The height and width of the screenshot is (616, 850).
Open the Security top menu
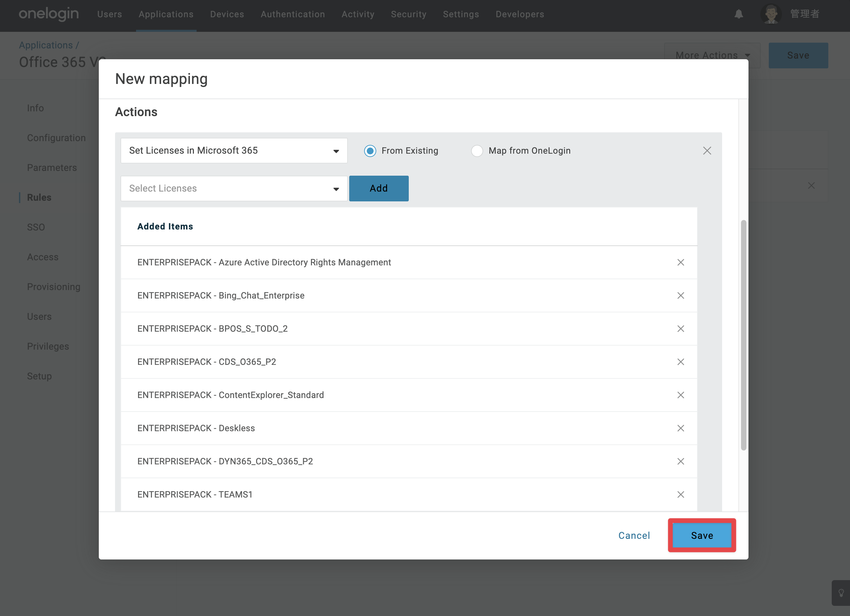408,14
